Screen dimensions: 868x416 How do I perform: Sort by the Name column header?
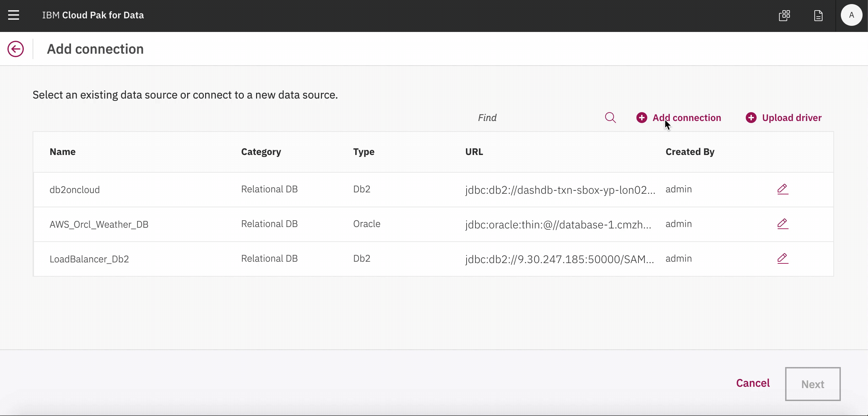coord(62,152)
